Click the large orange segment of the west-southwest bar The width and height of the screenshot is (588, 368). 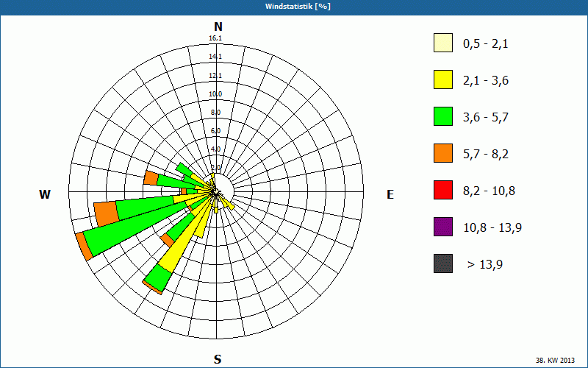pyautogui.click(x=107, y=213)
